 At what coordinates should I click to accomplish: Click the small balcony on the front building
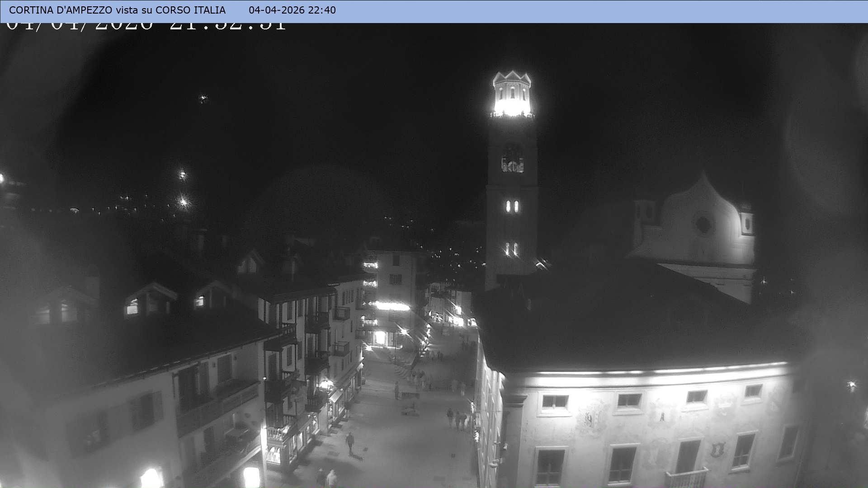(x=686, y=479)
